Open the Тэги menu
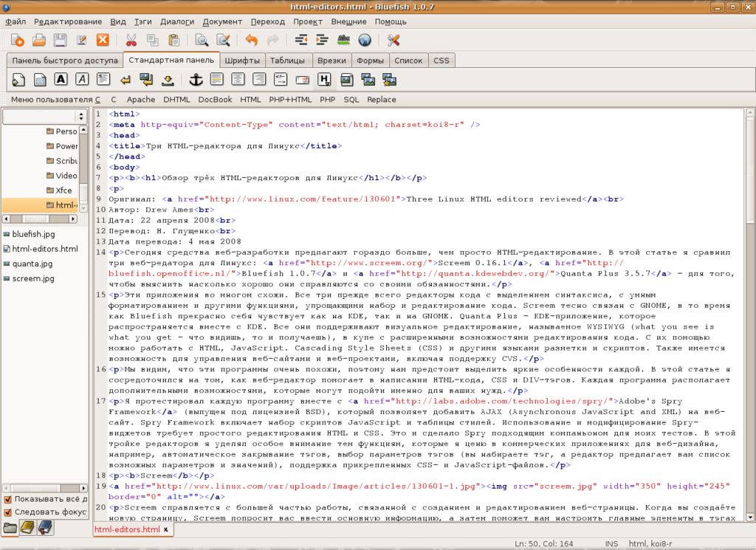Image resolution: width=756 pixels, height=550 pixels. point(142,21)
